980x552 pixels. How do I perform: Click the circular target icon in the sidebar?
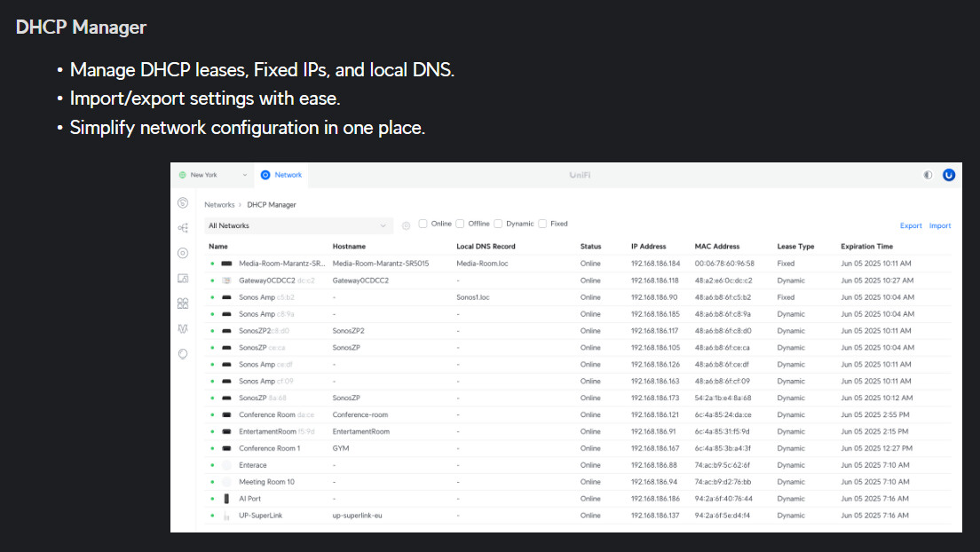[x=183, y=253]
